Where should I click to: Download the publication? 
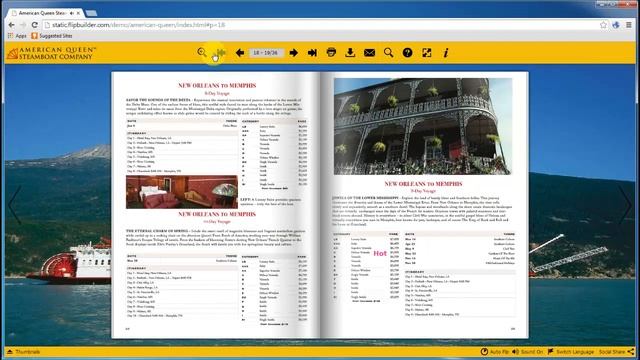coord(350,52)
